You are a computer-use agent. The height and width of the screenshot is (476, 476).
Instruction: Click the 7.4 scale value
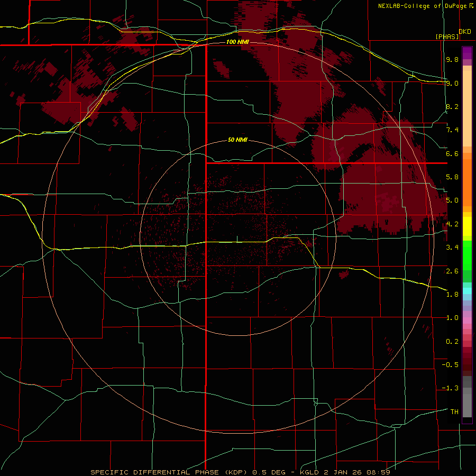coord(452,130)
